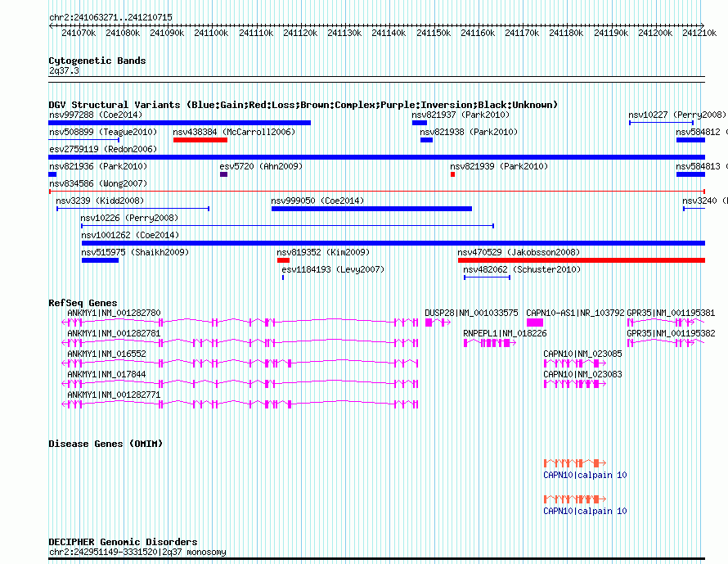This screenshot has width=728, height=564.
Task: Click the red nsv821939 (Park2010) marker
Action: tap(452, 174)
